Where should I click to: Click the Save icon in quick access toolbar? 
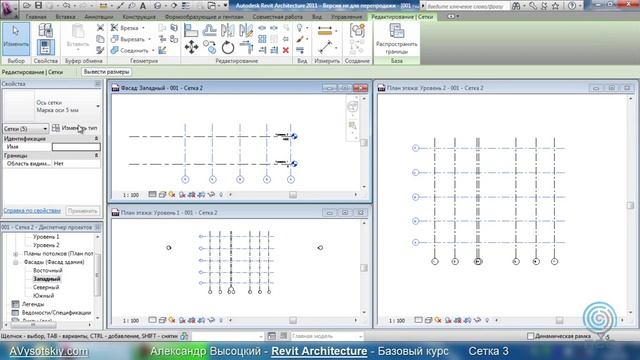38,5
